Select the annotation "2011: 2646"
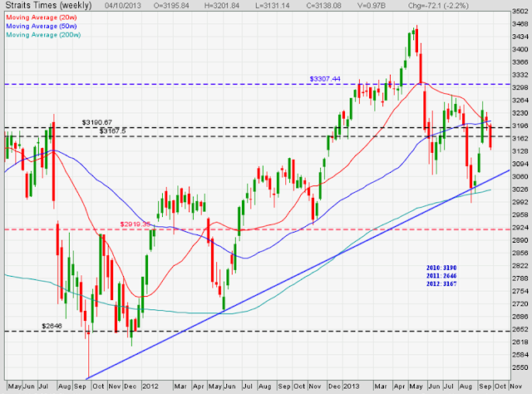The width and height of the screenshot is (532, 394). 441,276
